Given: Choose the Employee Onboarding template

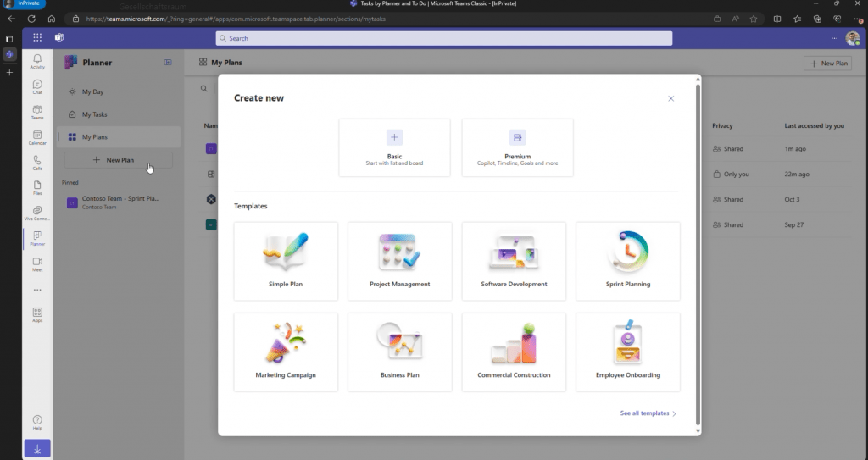Looking at the screenshot, I should pyautogui.click(x=628, y=352).
